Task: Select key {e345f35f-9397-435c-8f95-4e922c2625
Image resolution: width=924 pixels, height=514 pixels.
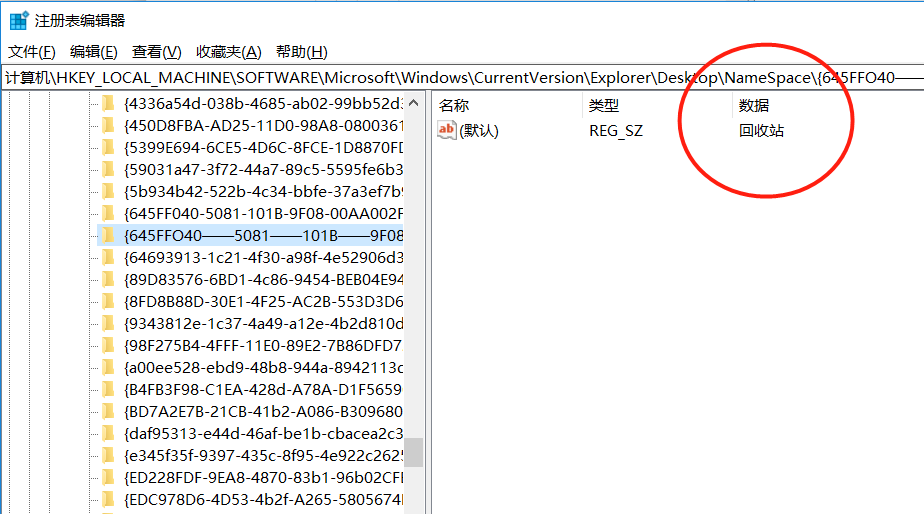Action: tap(263, 456)
